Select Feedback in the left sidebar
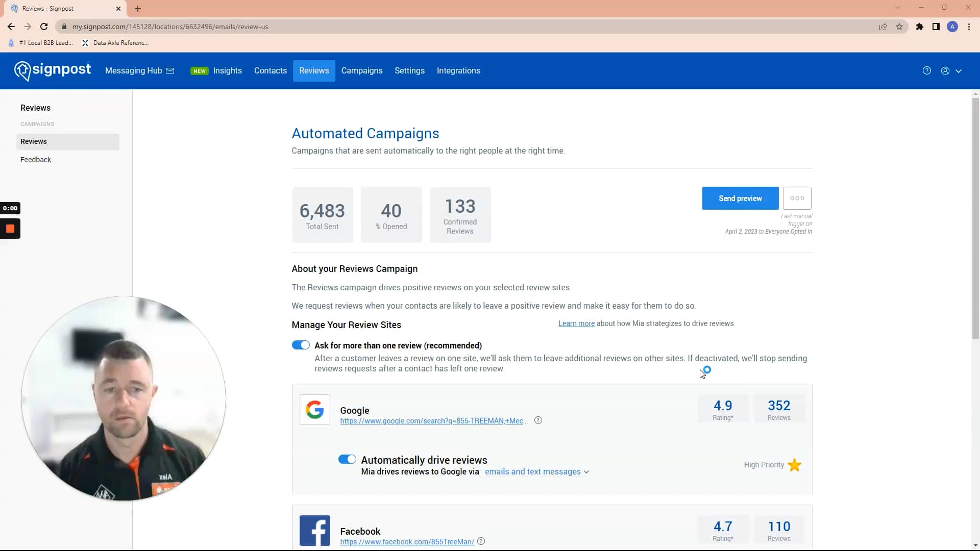Image resolution: width=980 pixels, height=551 pixels. click(x=36, y=160)
